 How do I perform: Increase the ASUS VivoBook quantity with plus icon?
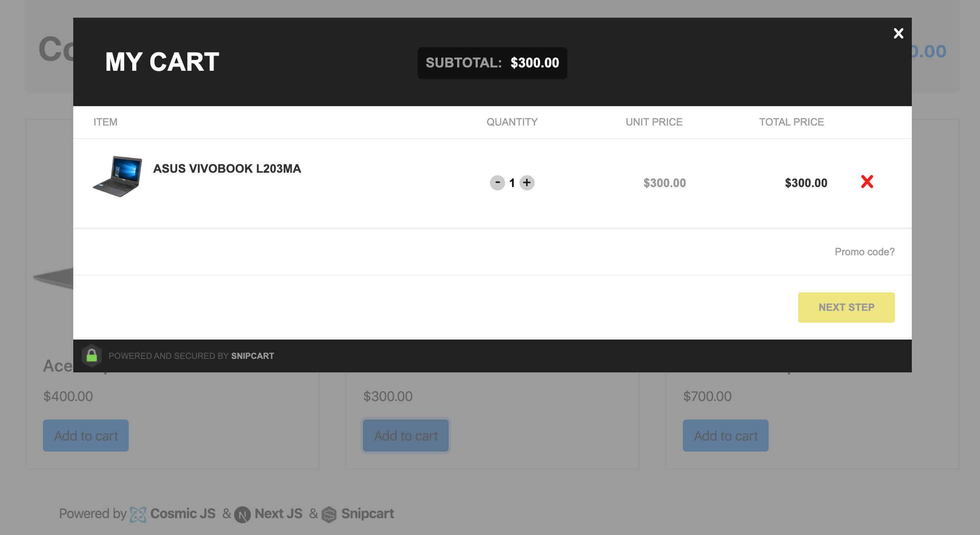[527, 183]
